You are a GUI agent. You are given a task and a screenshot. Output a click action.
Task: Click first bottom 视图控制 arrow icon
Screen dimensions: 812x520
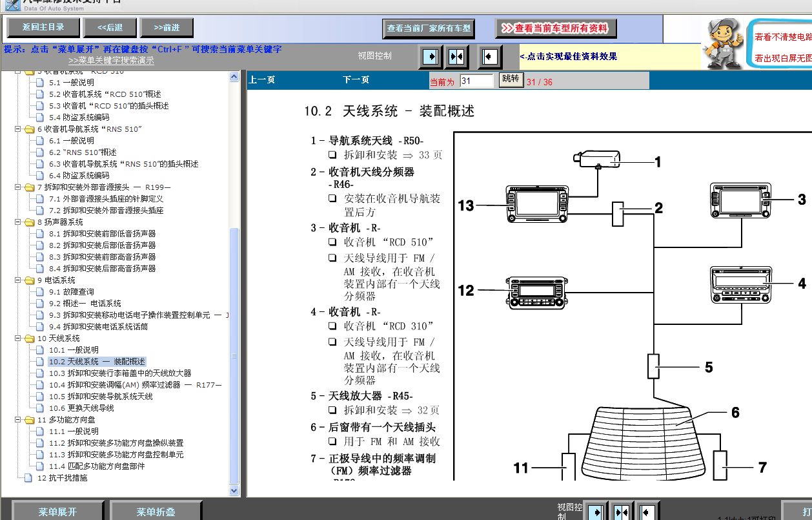(596, 512)
